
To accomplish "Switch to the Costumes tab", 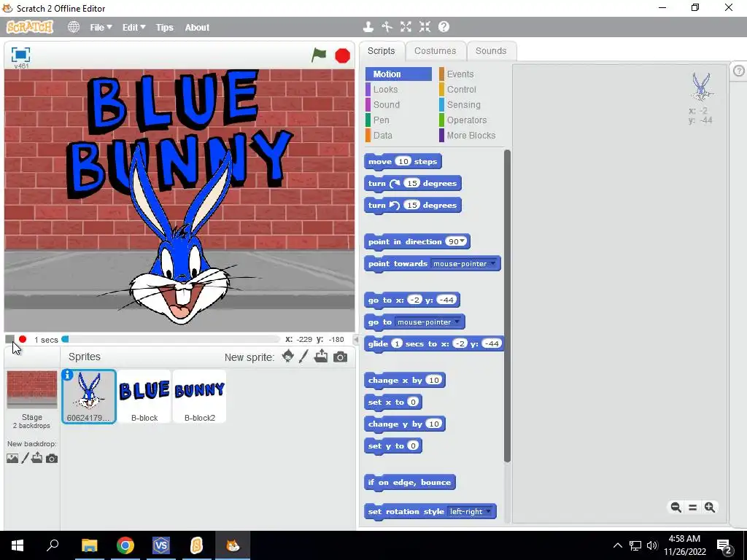I will (435, 51).
